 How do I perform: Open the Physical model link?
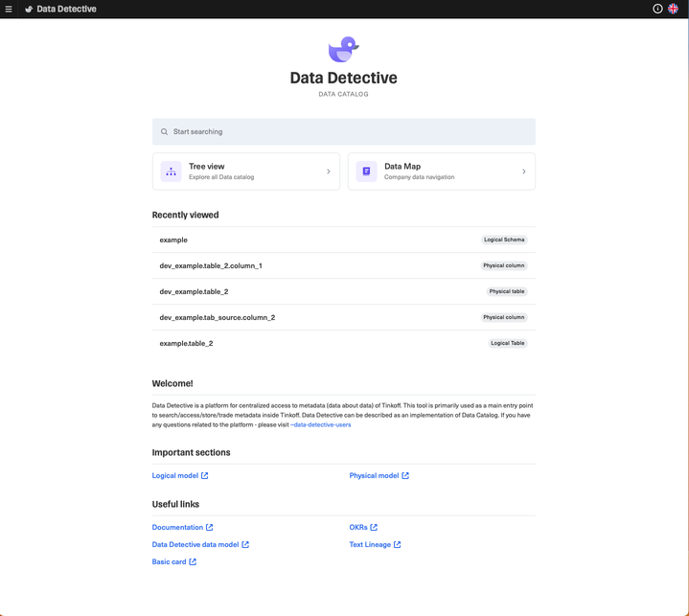[x=374, y=475]
